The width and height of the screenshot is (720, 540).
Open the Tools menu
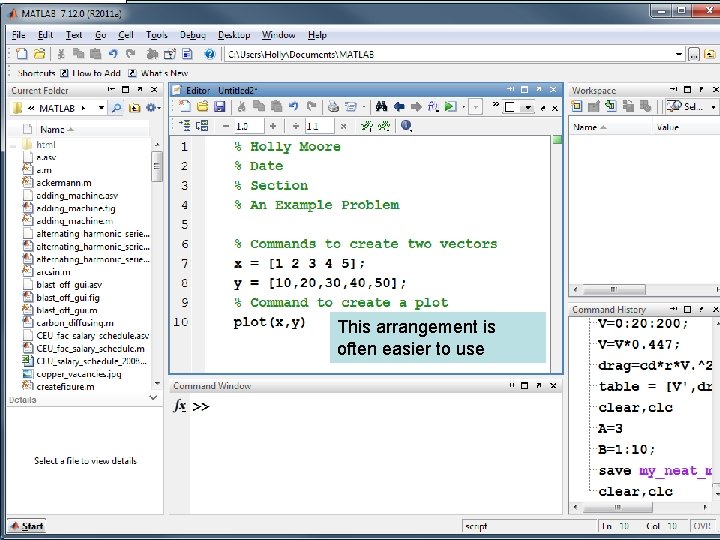[x=157, y=35]
